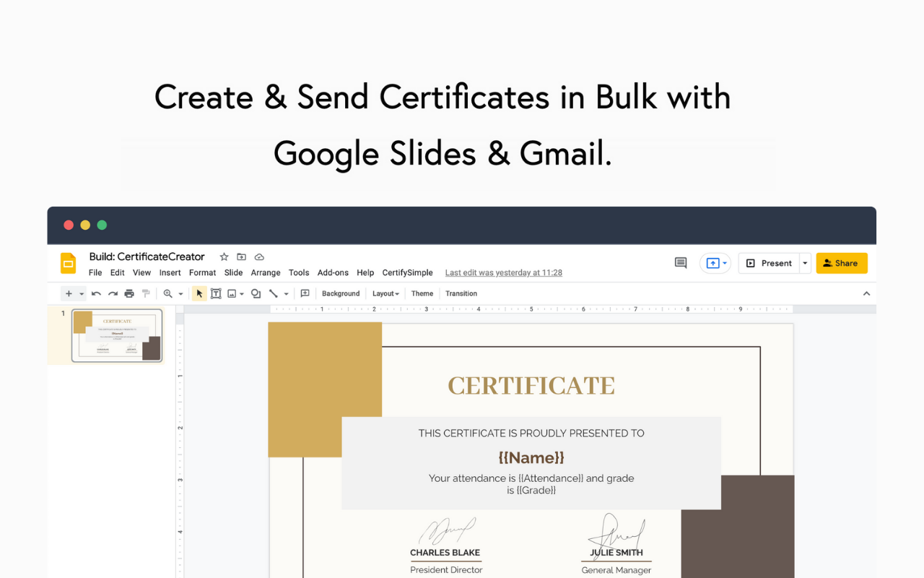Select the line tool
The width and height of the screenshot is (924, 578).
click(x=274, y=293)
